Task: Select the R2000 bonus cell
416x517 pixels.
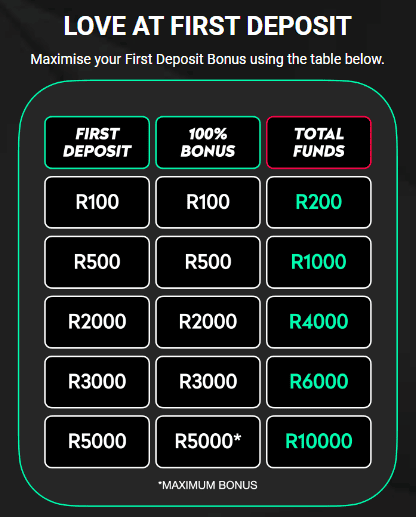Action: tap(208, 322)
